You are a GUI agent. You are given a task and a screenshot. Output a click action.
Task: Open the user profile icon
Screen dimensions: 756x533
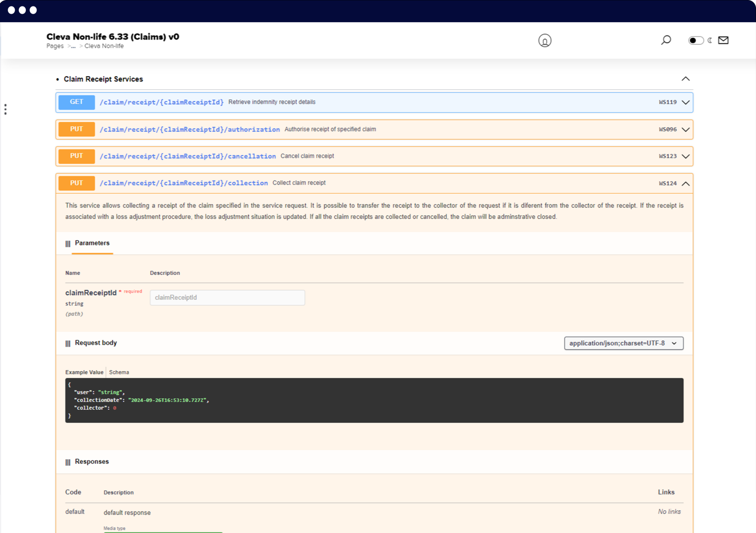(544, 40)
